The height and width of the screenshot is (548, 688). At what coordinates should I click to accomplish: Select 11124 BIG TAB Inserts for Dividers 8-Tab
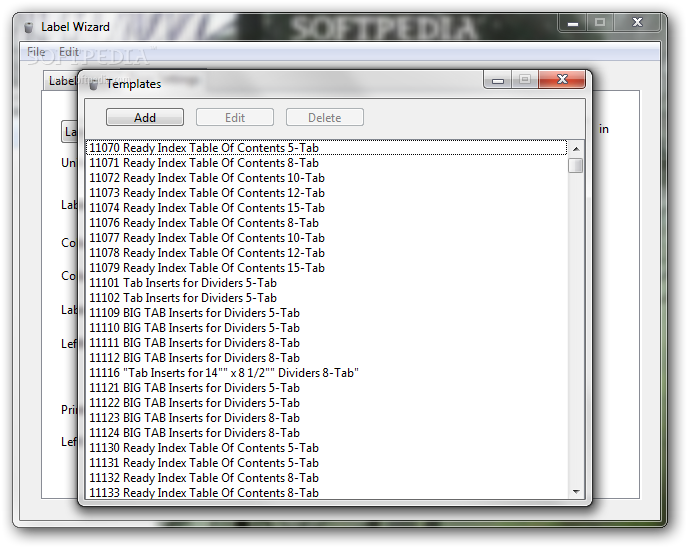(326, 433)
